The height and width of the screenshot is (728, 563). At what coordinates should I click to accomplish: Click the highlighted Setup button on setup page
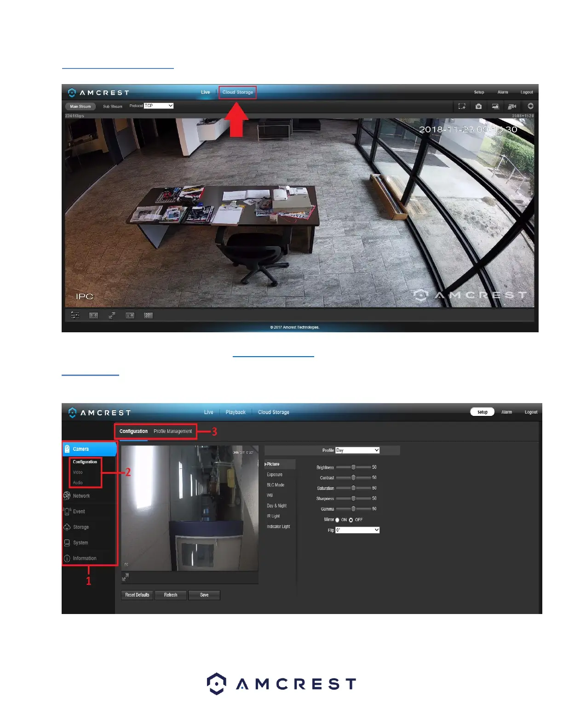(x=483, y=412)
